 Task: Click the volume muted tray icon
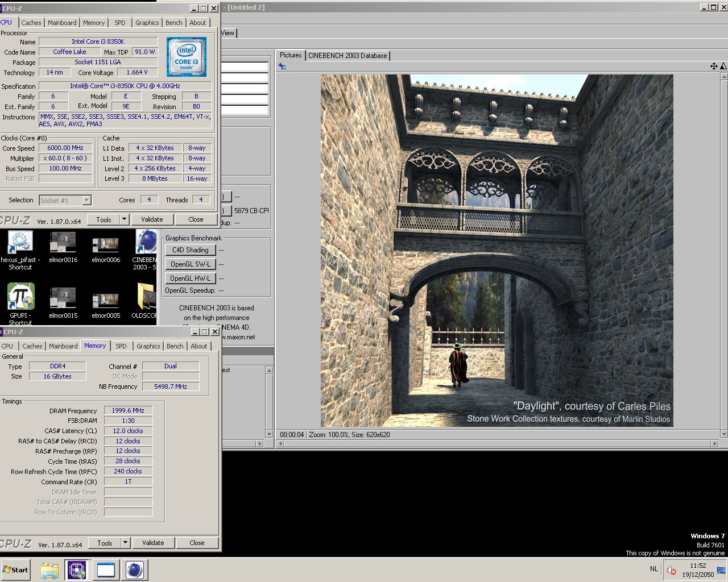672,570
